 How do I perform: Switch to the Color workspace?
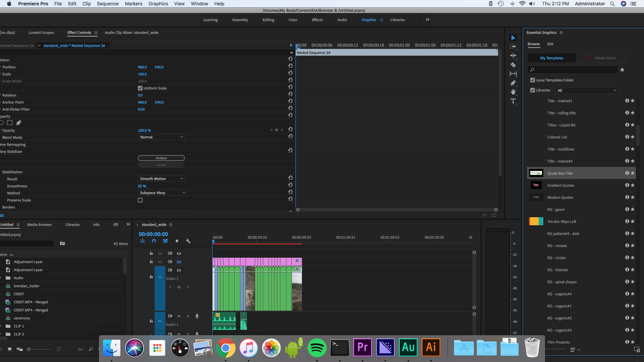pos(292,20)
